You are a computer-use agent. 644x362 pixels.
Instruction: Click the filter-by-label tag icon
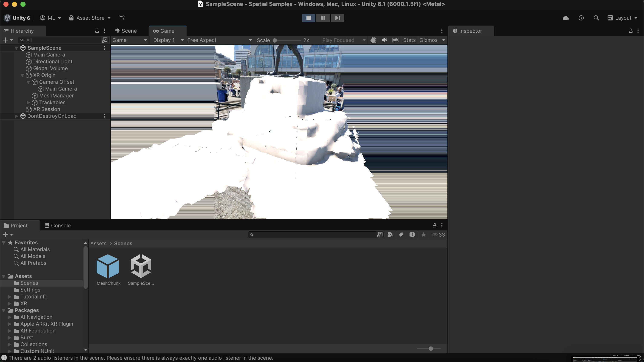point(401,234)
